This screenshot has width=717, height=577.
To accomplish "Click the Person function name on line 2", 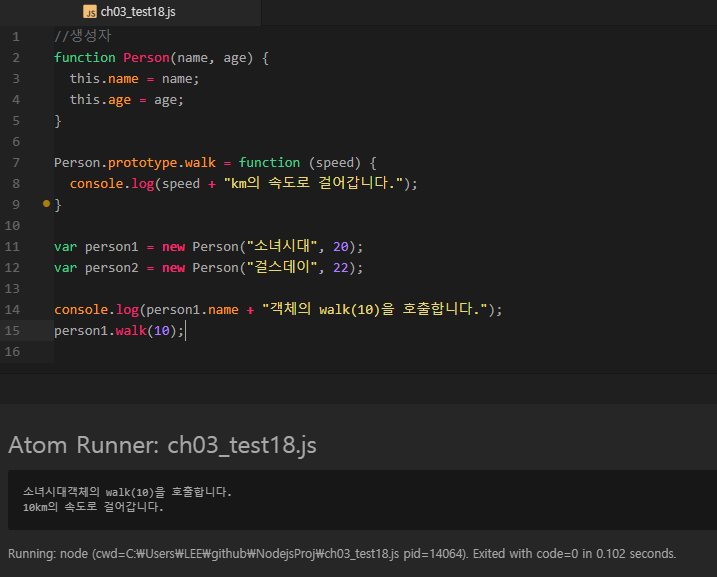I will pos(146,58).
